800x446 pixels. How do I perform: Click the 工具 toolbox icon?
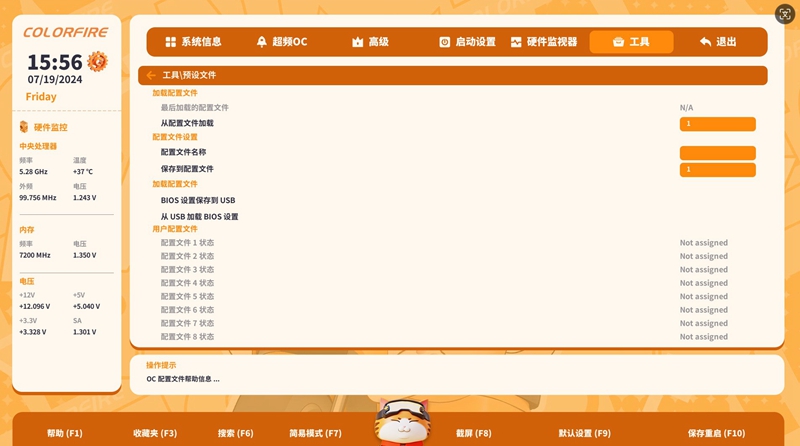(x=618, y=42)
